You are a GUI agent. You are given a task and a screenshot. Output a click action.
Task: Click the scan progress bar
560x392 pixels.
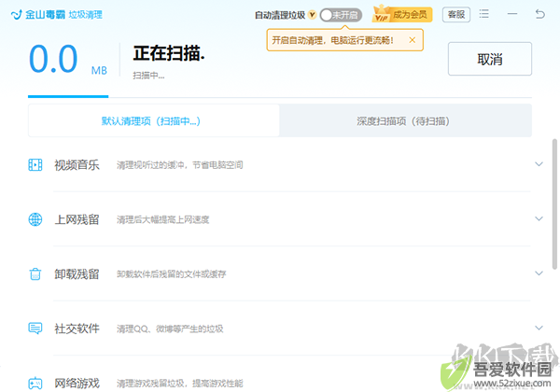(x=280, y=97)
